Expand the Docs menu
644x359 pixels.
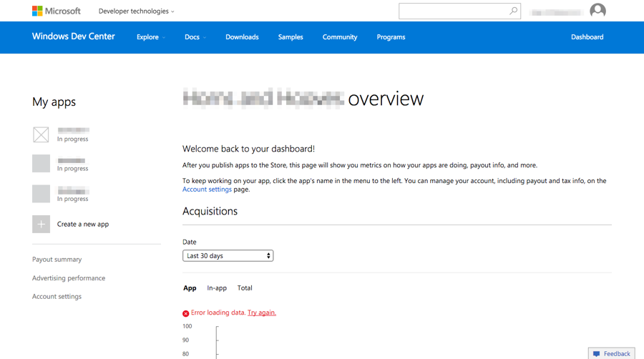point(195,37)
